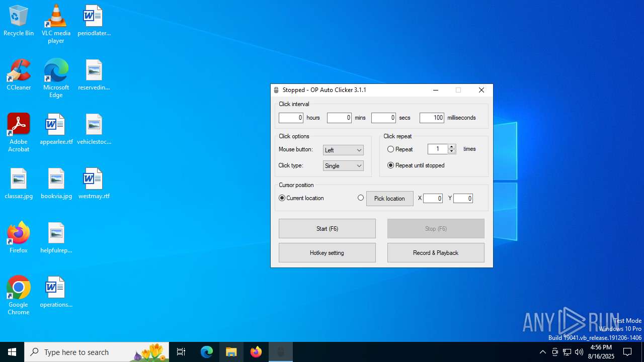The height and width of the screenshot is (362, 644).
Task: Open Hotkey setting
Action: click(327, 253)
